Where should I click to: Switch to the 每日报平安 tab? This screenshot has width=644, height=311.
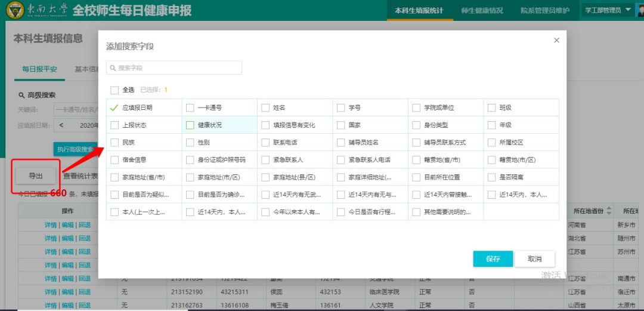[x=39, y=69]
